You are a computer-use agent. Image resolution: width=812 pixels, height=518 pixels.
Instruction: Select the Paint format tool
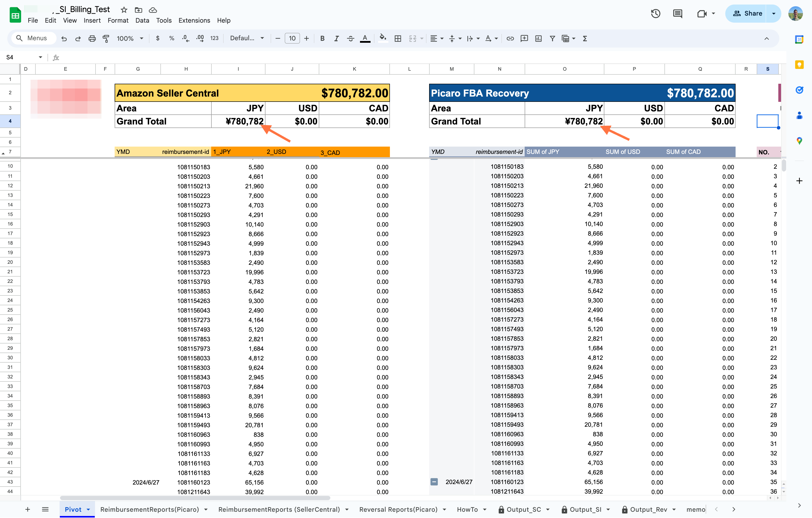106,38
